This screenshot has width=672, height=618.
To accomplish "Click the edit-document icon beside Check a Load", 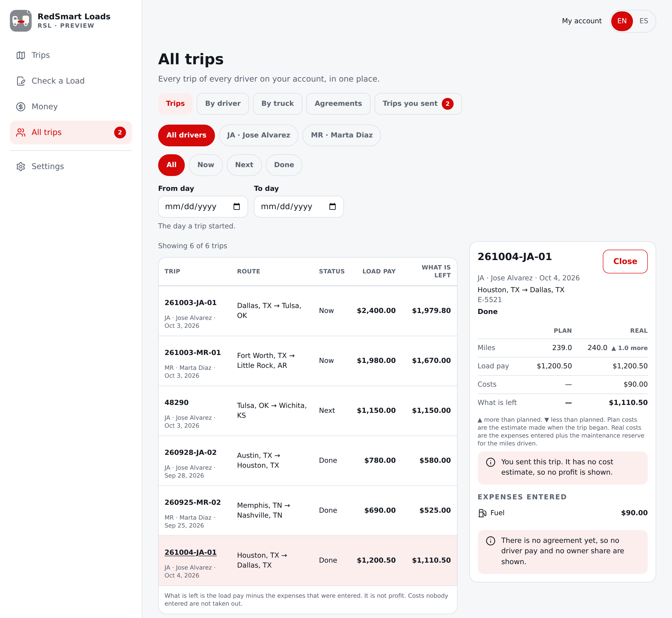I will coord(21,81).
